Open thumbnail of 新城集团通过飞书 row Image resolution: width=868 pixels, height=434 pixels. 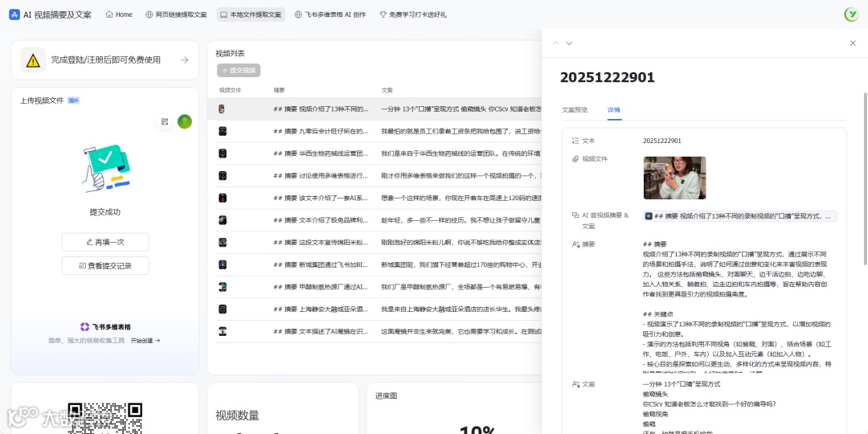point(222,264)
